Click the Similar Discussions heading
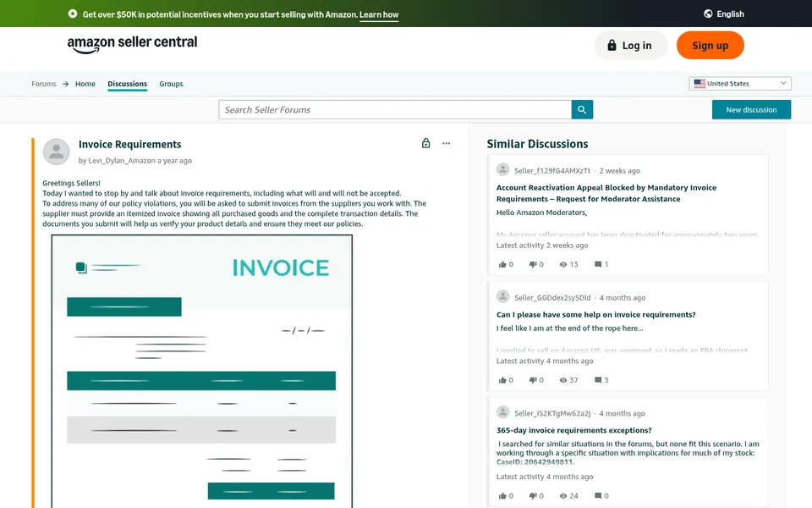The image size is (812, 508). click(x=537, y=144)
